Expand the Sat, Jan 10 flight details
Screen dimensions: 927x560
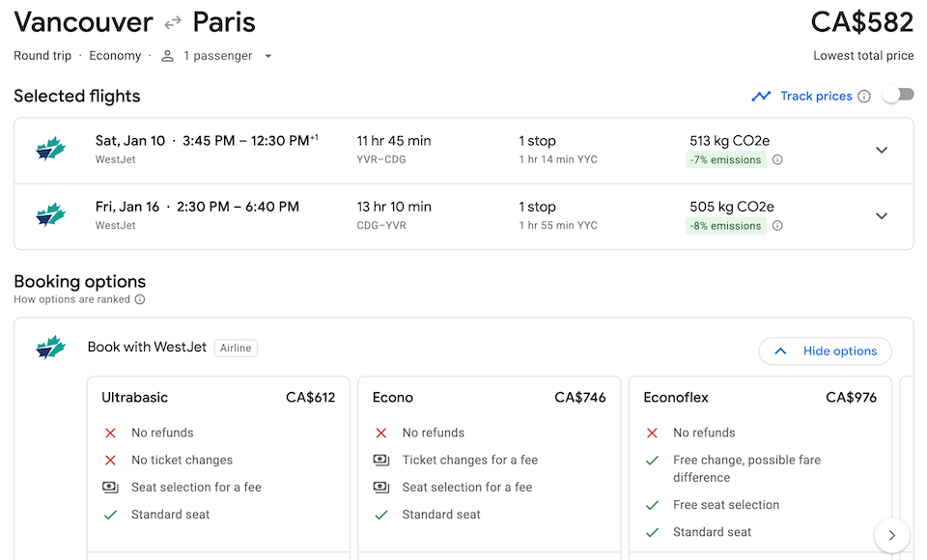tap(882, 151)
